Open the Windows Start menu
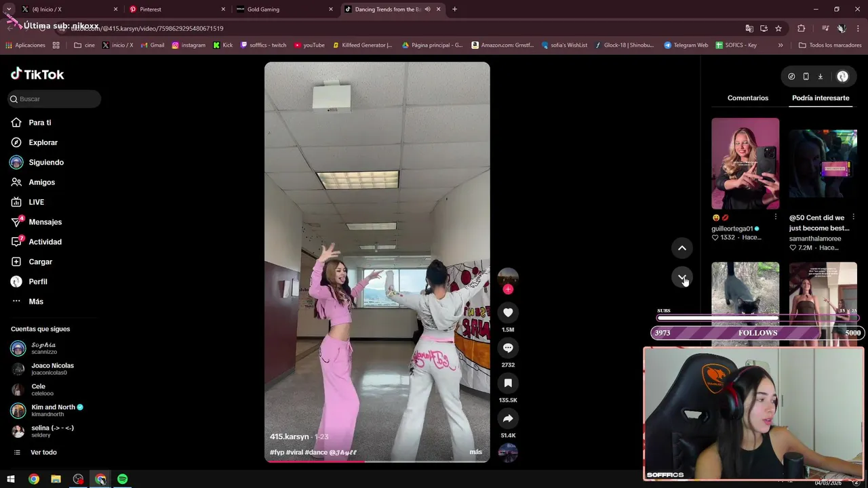The width and height of the screenshot is (868, 488). tap(11, 479)
